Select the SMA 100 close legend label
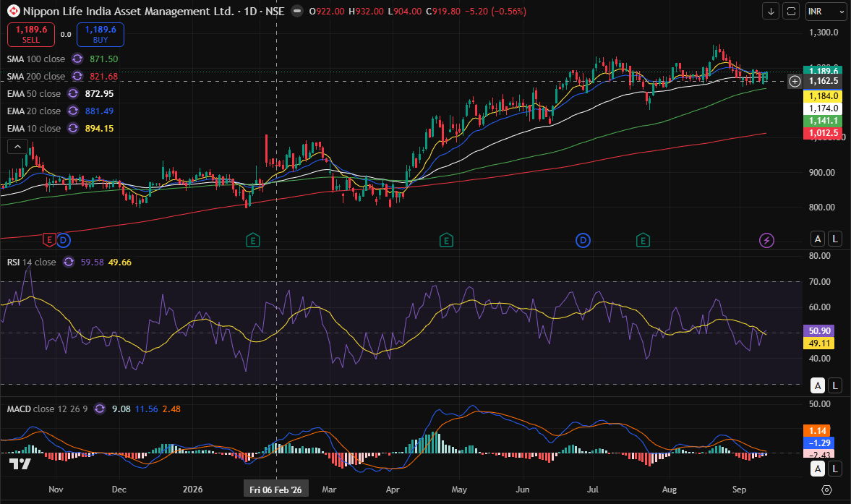This screenshot has height=504, width=851. pyautogui.click(x=36, y=59)
